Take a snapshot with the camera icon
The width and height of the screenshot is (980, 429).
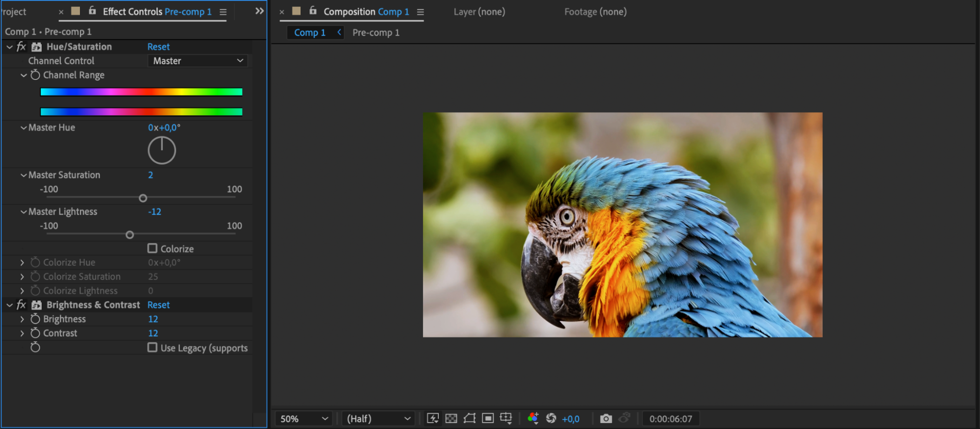pyautogui.click(x=606, y=418)
